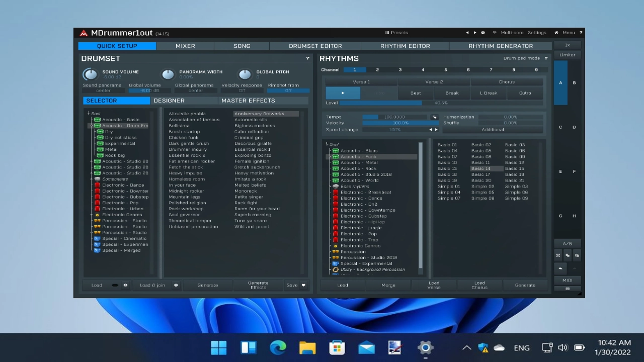Click the random dice icon next to Load
Viewport: 644px width, 362px height.
pyautogui.click(x=125, y=285)
